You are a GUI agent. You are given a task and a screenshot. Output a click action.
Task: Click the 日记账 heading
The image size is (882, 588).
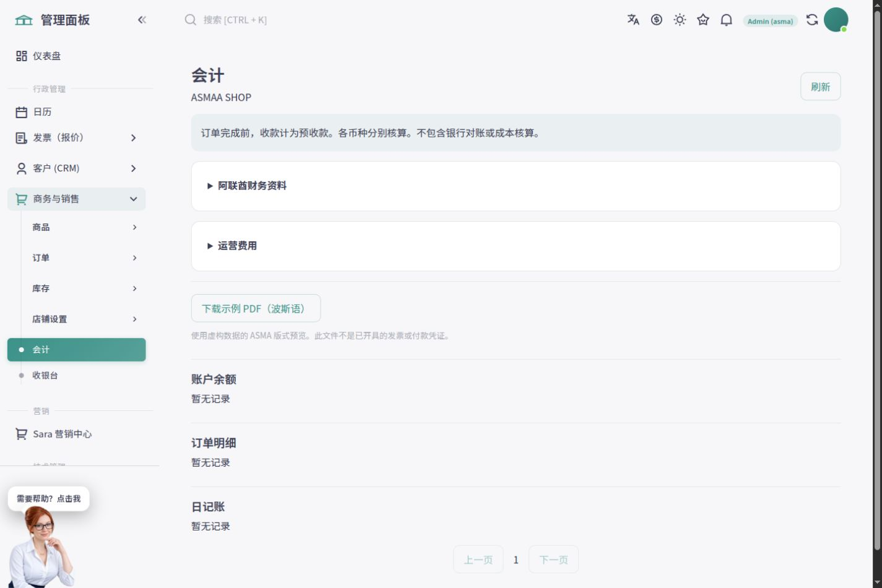pos(208,507)
